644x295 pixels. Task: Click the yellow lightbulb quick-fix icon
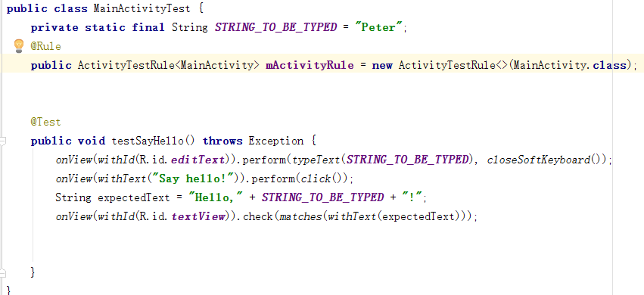[18, 45]
